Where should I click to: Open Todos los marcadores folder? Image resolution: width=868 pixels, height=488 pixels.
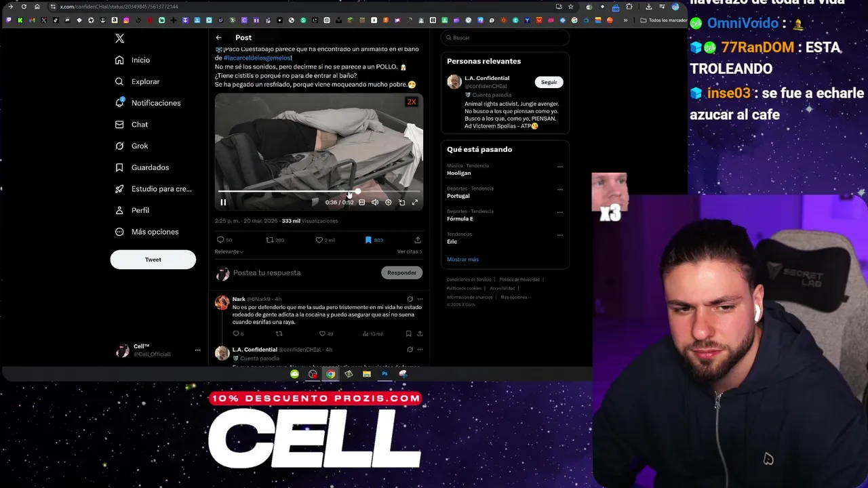[664, 20]
